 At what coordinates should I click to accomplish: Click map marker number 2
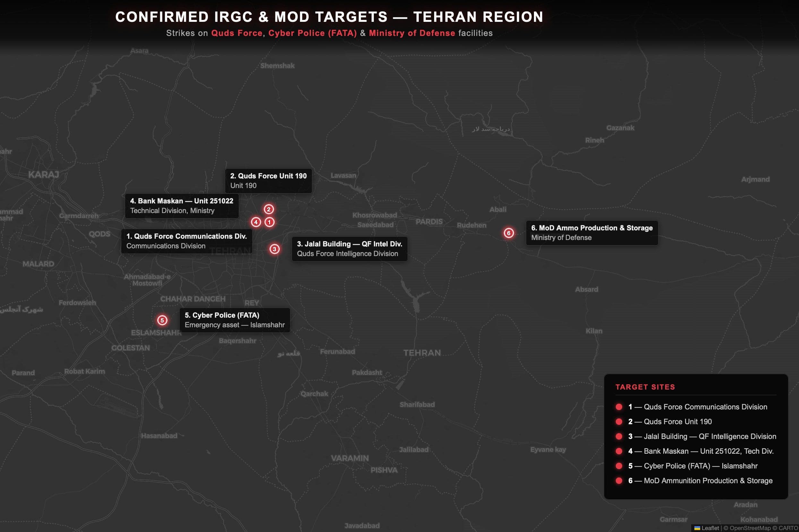(x=269, y=209)
